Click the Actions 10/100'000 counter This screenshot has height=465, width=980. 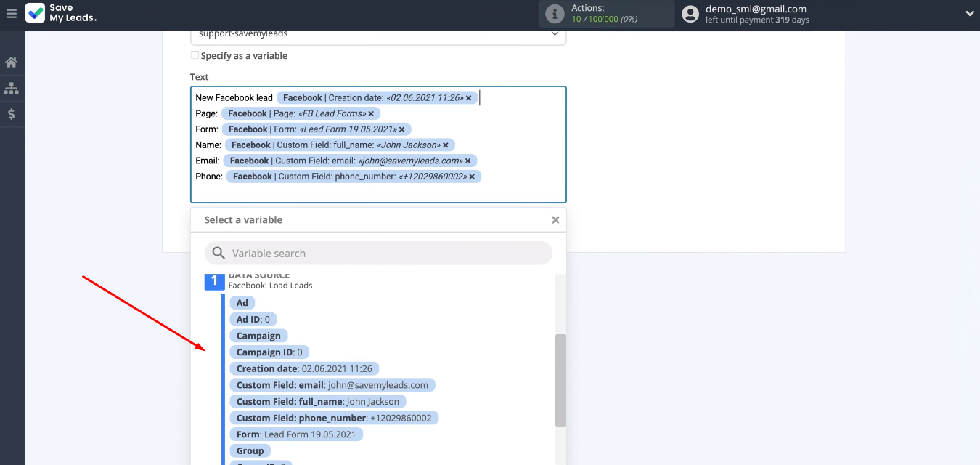[x=604, y=19]
